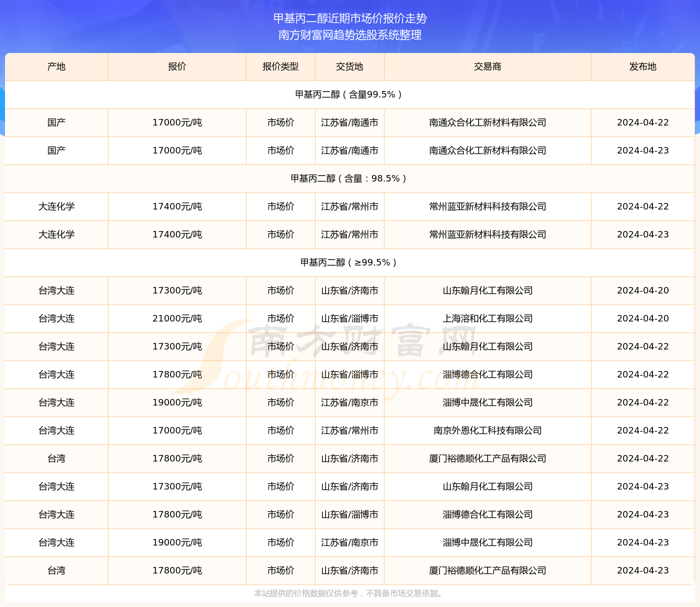The width and height of the screenshot is (700, 607).
Task: Click 山东翰月化工有限公司 in 2024-04-23 row
Action: click(487, 486)
